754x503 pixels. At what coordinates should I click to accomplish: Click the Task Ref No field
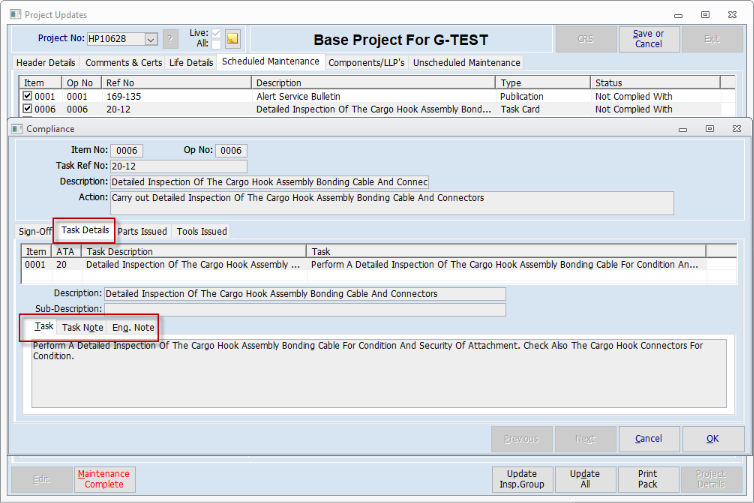179,166
